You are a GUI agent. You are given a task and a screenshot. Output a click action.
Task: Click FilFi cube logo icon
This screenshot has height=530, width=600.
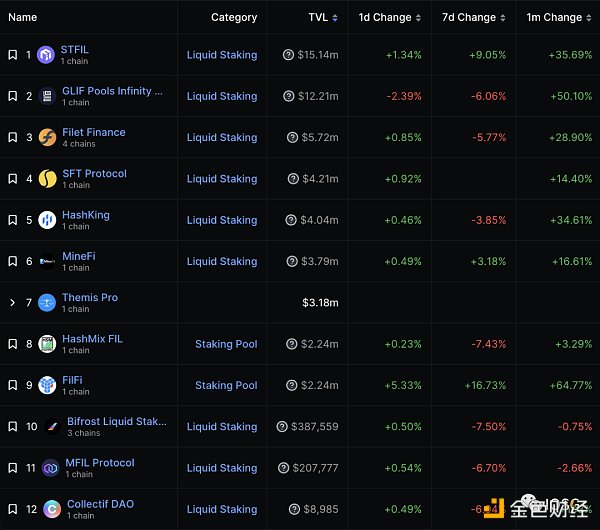(47, 385)
